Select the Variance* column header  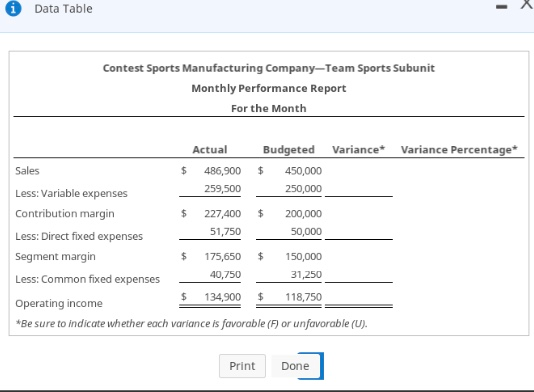click(359, 150)
